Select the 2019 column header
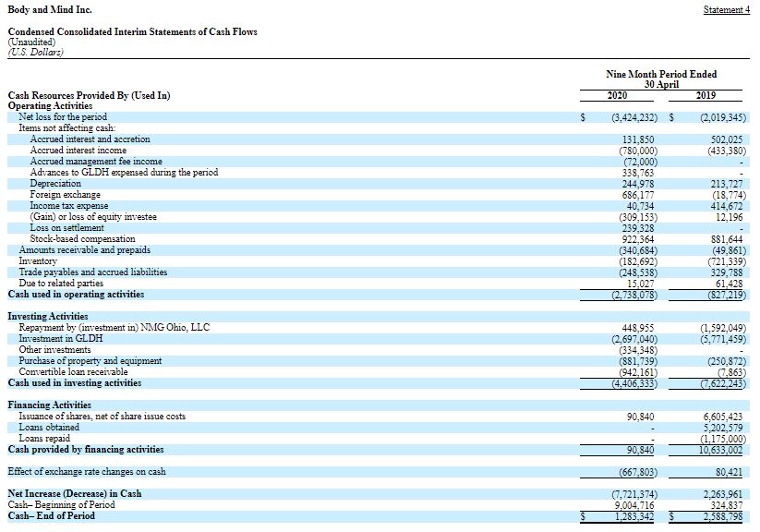Viewport: 760px width, 532px height. coord(705,95)
